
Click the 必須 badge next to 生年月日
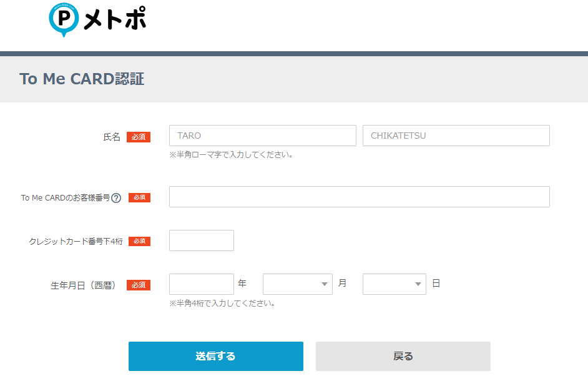[x=139, y=285]
